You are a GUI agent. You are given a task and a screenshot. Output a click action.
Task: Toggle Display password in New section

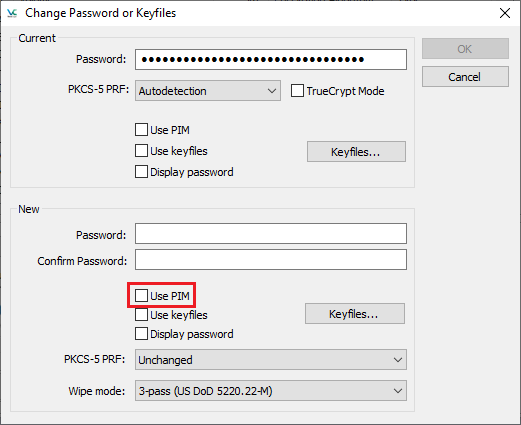coord(141,334)
